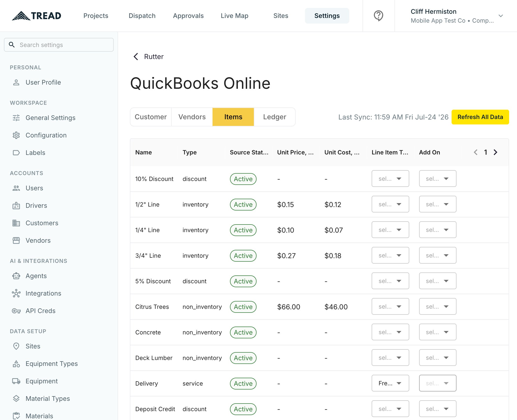Click the Labels tag icon
The width and height of the screenshot is (517, 420).
(x=16, y=153)
